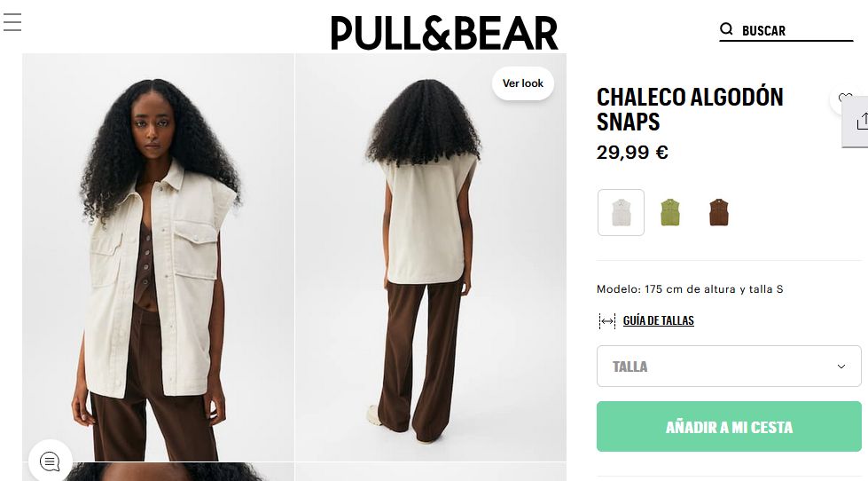868x481 pixels.
Task: Select the green vest color
Action: [669, 213]
